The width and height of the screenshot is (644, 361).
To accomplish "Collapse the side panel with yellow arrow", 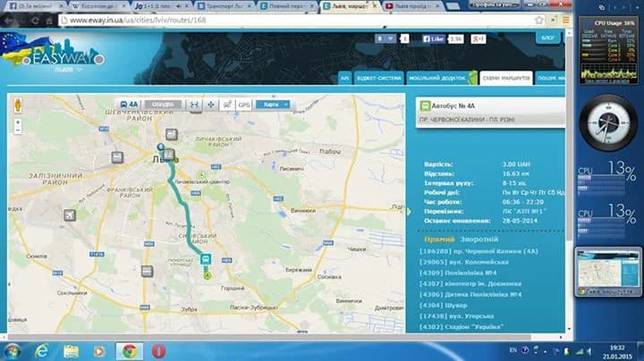I will coord(409,212).
